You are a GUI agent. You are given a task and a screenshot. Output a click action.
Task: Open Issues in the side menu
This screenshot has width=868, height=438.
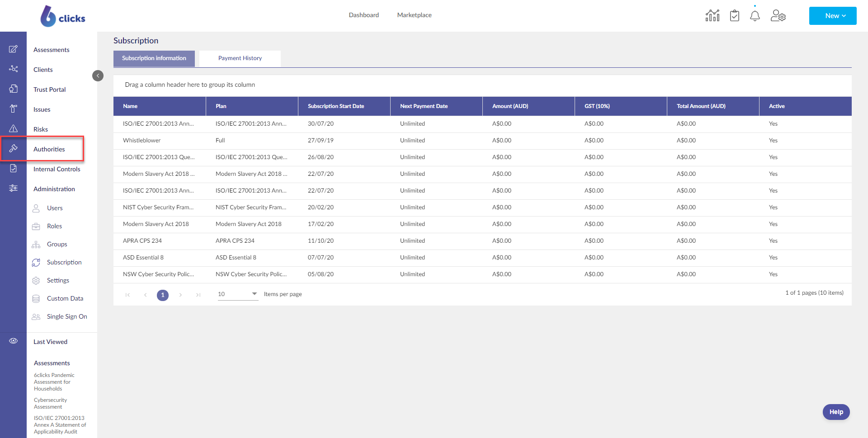click(x=42, y=109)
